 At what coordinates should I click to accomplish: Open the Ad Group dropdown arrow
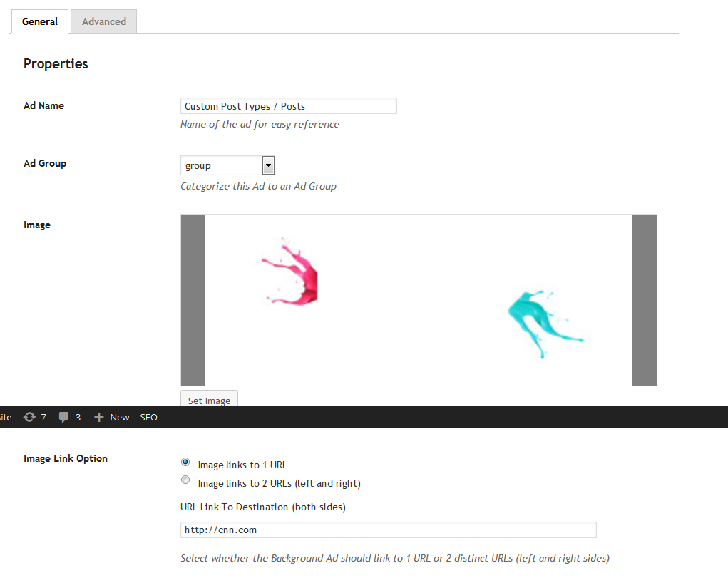click(x=268, y=165)
